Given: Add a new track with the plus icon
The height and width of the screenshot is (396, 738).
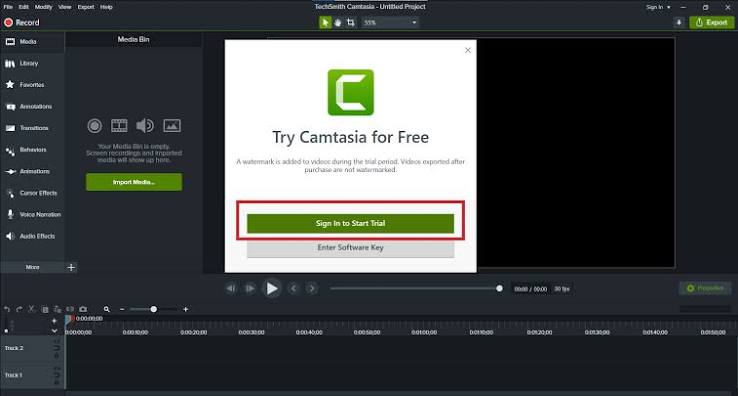Looking at the screenshot, I should (x=54, y=321).
